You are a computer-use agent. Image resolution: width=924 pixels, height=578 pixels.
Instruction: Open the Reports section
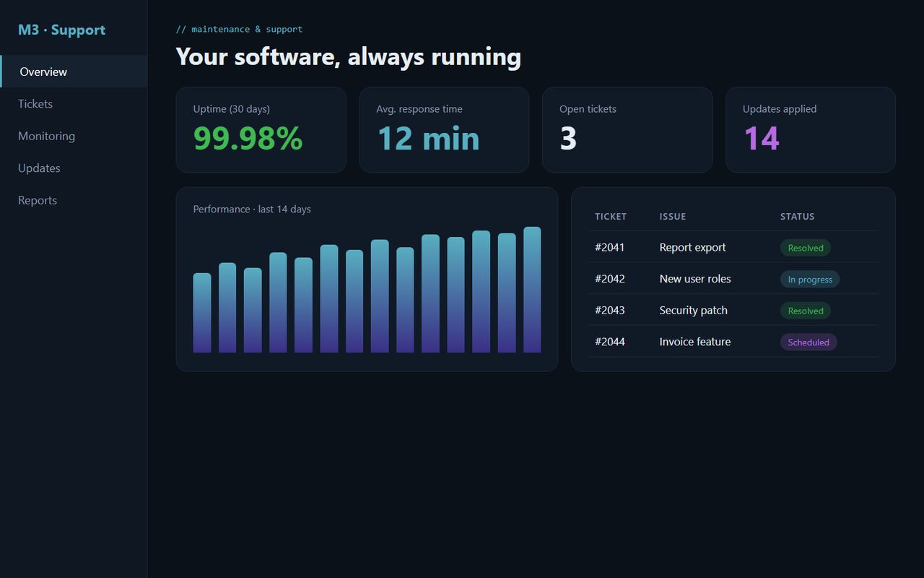point(74,200)
